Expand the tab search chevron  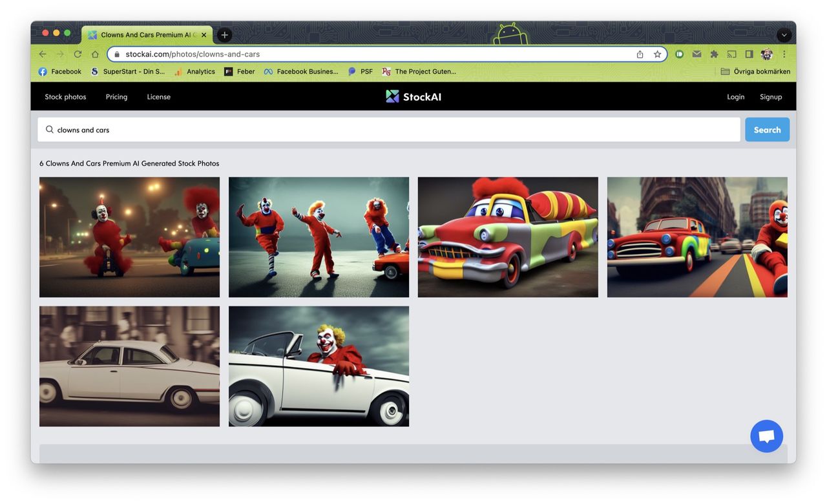[x=784, y=35]
